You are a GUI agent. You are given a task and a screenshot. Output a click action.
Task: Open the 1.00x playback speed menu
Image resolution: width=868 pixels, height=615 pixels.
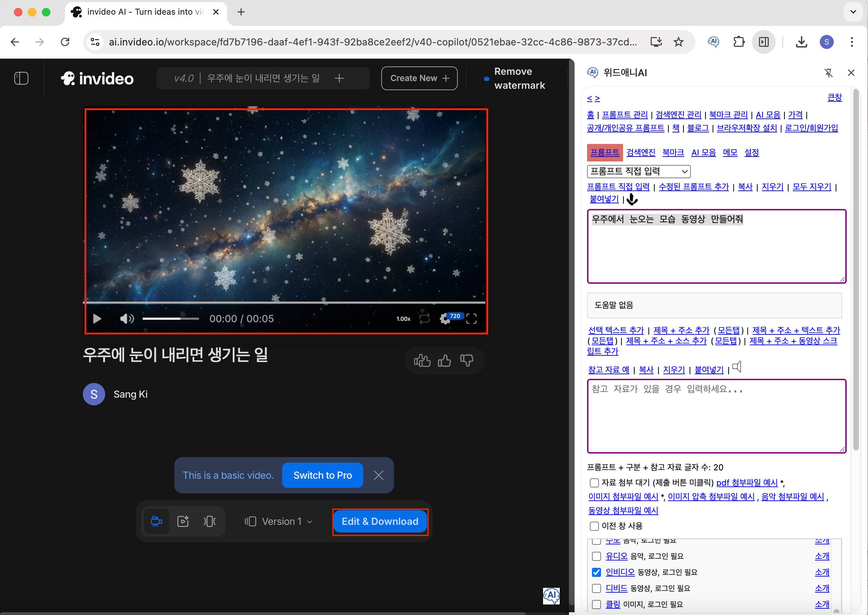(403, 319)
